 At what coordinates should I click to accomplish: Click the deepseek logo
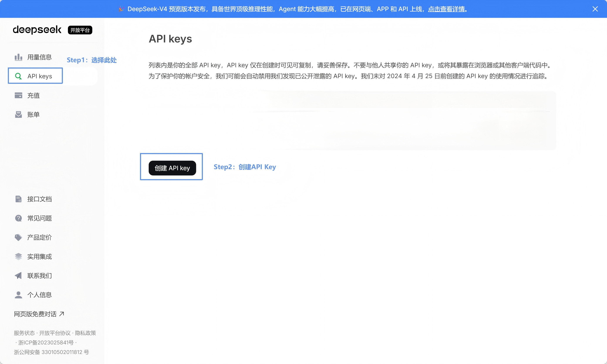point(37,30)
